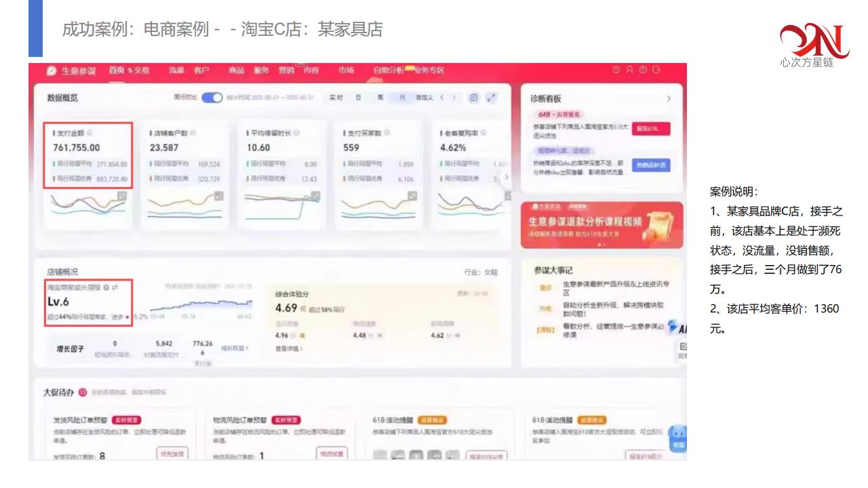Open the 流量 menu tab
The height and width of the screenshot is (488, 868).
pyautogui.click(x=176, y=70)
